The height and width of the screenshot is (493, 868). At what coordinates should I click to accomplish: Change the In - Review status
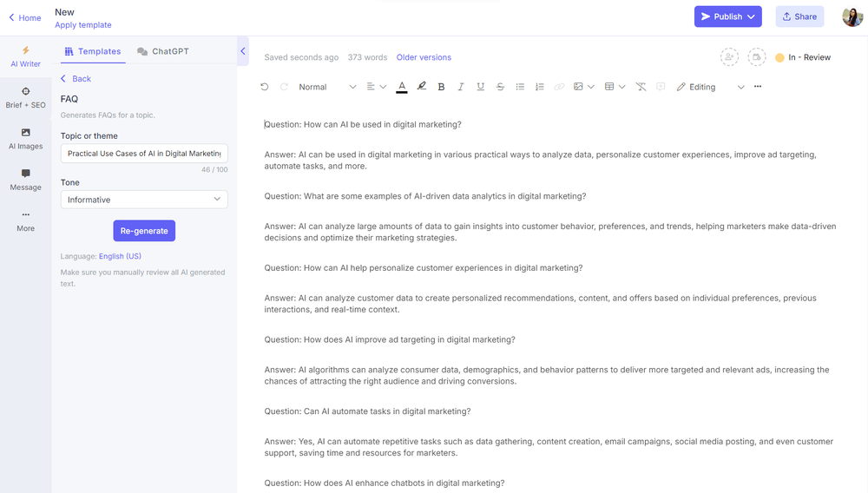point(803,57)
